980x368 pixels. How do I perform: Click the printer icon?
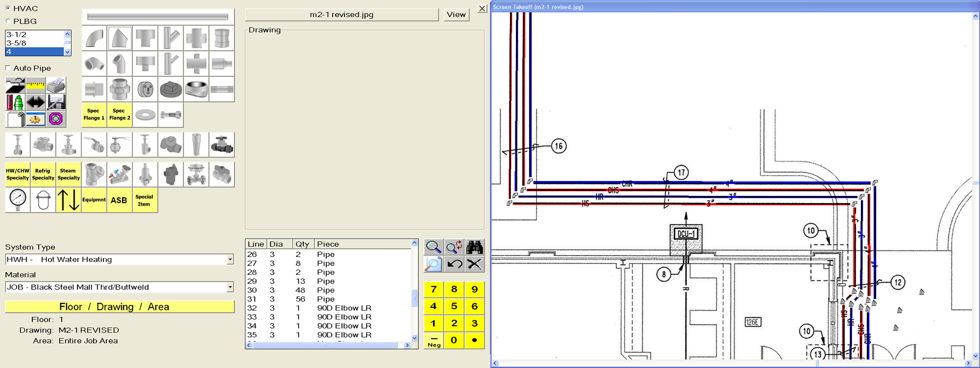click(56, 85)
